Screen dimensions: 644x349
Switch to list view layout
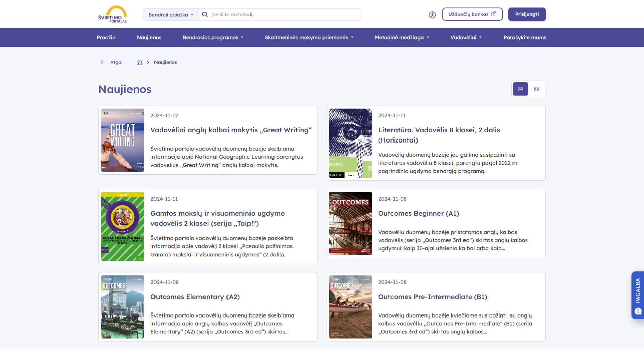pyautogui.click(x=521, y=89)
